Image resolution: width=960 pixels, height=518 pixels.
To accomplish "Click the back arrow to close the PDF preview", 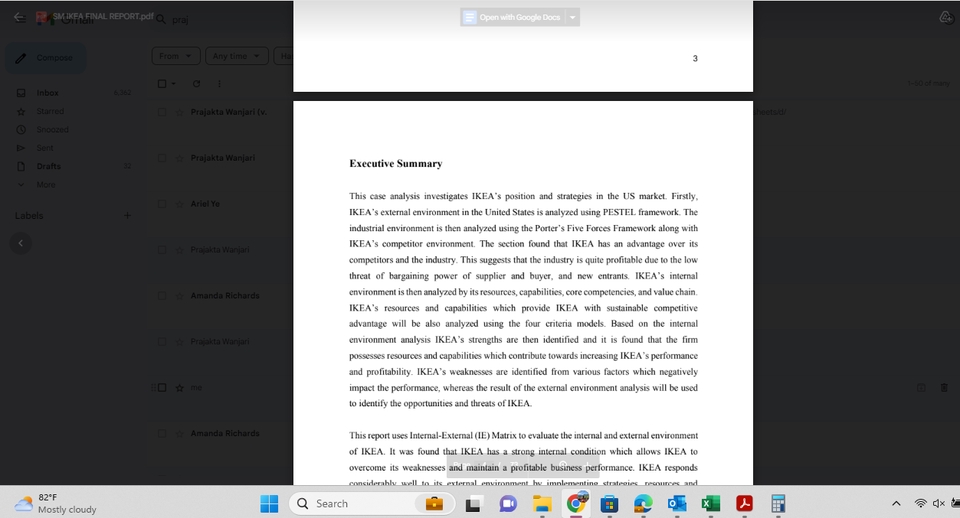I will tap(20, 17).
